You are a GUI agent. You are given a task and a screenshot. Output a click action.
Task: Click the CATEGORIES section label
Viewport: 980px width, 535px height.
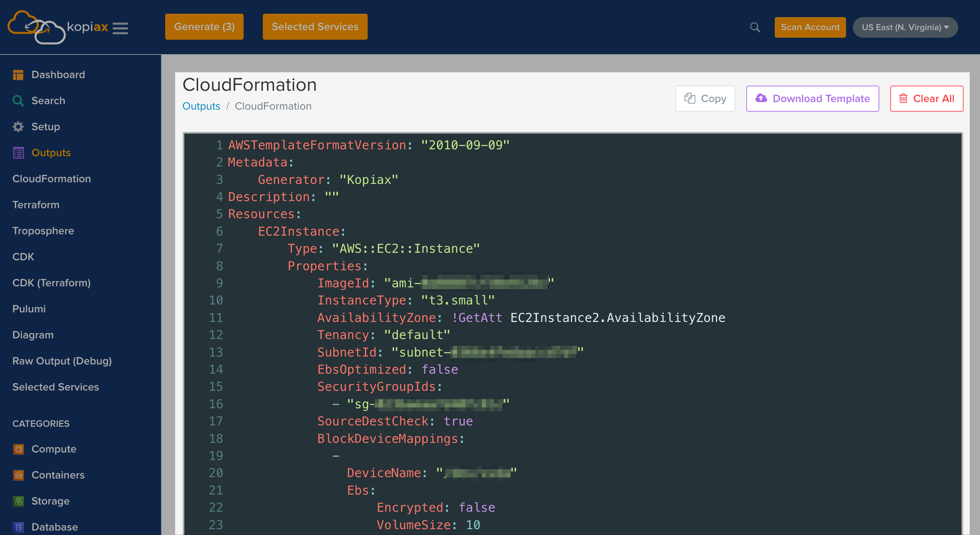[x=41, y=424]
